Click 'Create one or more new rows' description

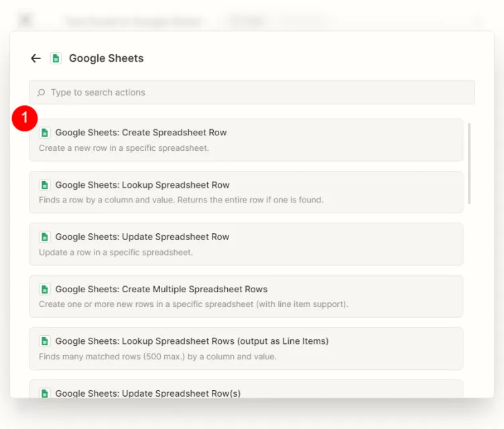(194, 304)
